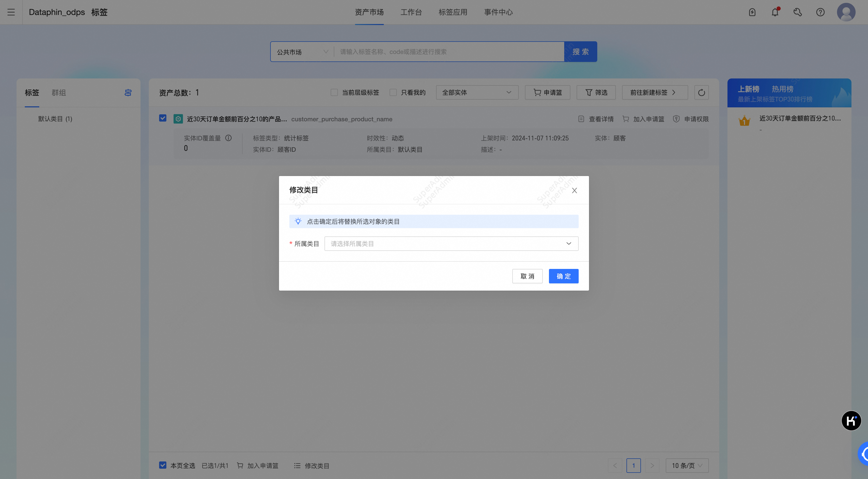Confirm the category change with 确定
Screen dimensions: 868x479
[563, 276]
